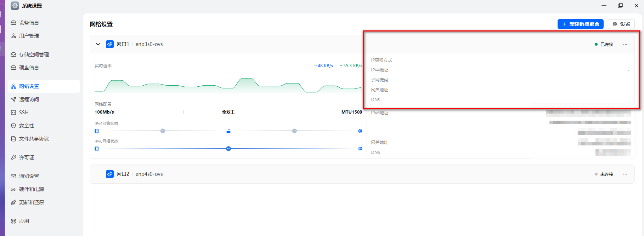Click the 系统设置 gear icon in title bar

coord(15,6)
